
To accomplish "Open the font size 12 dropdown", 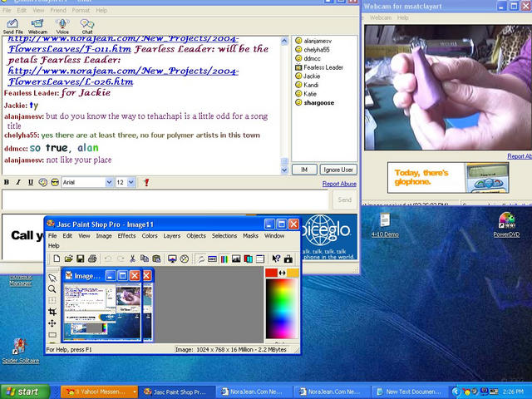I will click(131, 182).
